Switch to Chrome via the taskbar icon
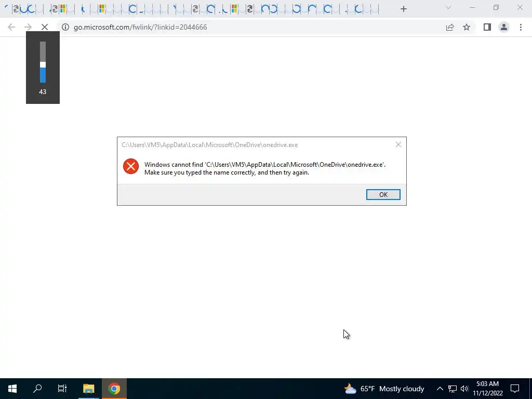This screenshot has width=532, height=399. click(114, 389)
